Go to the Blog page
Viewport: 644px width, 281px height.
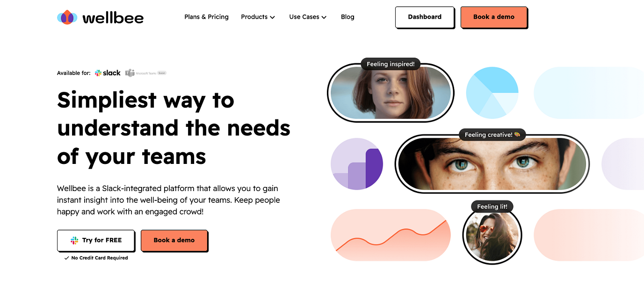coord(347,17)
